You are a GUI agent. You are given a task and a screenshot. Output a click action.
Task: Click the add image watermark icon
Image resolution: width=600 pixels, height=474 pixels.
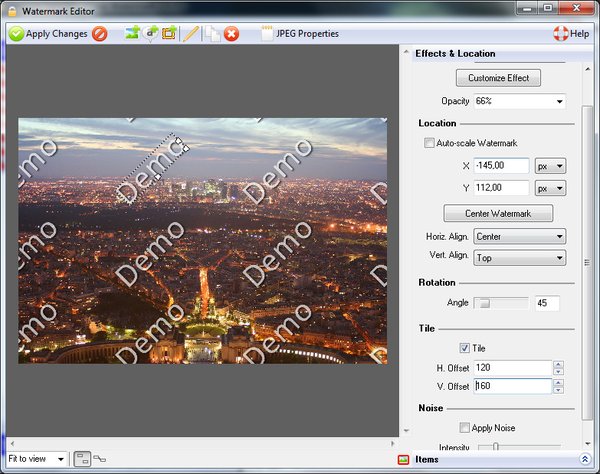pyautogui.click(x=132, y=34)
